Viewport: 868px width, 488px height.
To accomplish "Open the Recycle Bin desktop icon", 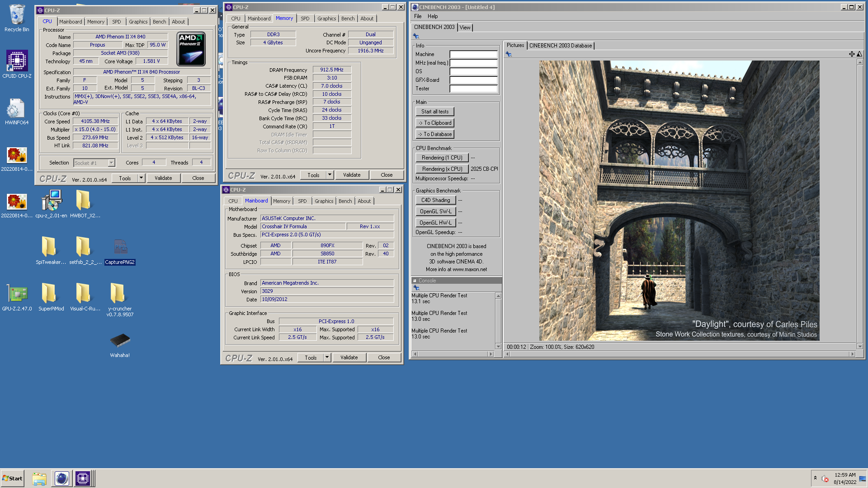I will pos(17,18).
